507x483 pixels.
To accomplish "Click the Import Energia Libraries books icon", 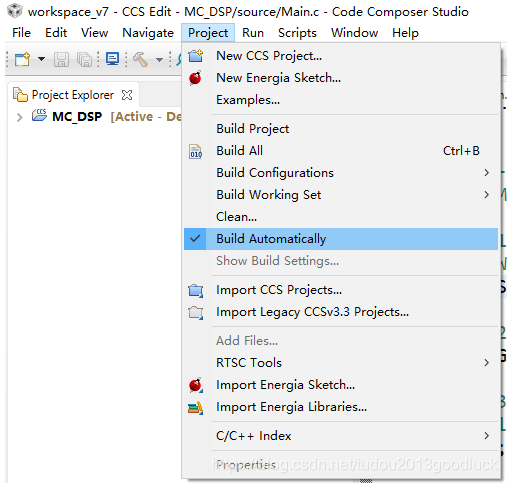I will pyautogui.click(x=196, y=407).
